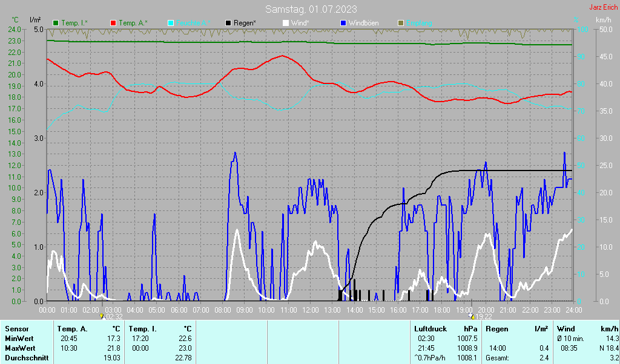Click the 'Jarz Erich' author text
Viewport: 620px width, 364px height.
pyautogui.click(x=604, y=7)
